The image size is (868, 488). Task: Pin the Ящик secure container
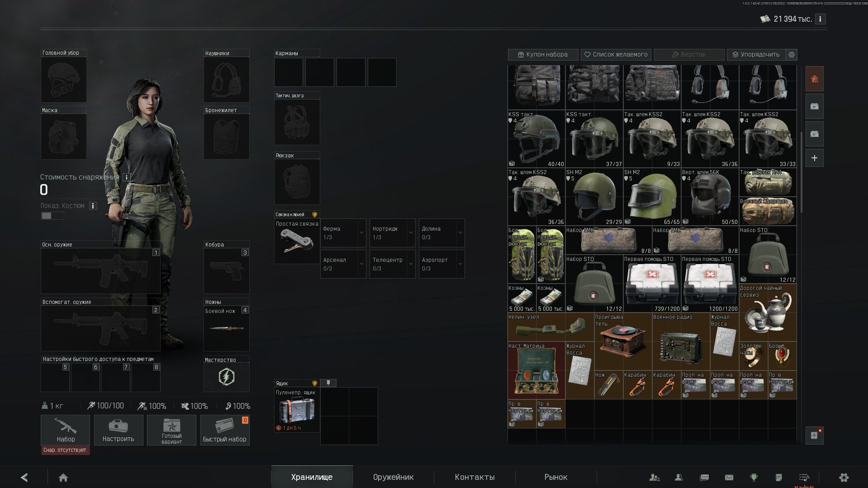tap(328, 383)
